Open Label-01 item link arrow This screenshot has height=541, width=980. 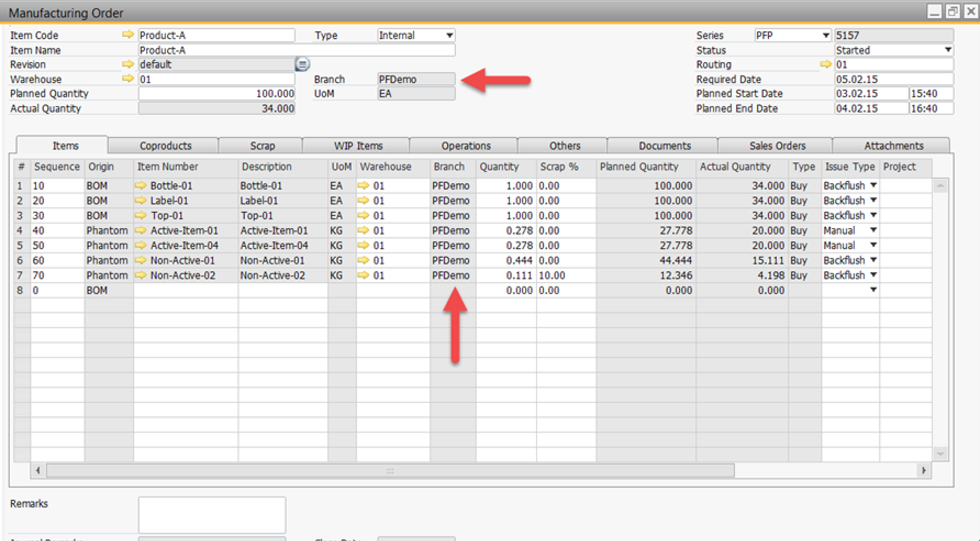coord(141,201)
